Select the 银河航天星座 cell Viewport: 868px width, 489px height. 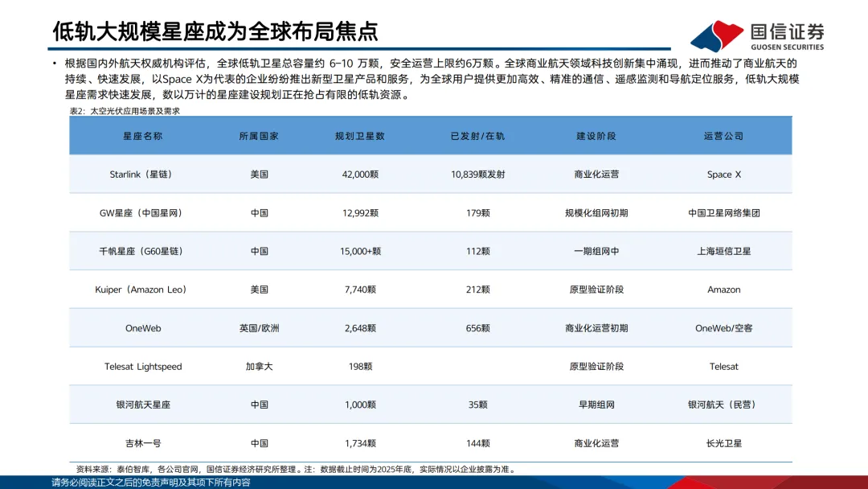(143, 405)
